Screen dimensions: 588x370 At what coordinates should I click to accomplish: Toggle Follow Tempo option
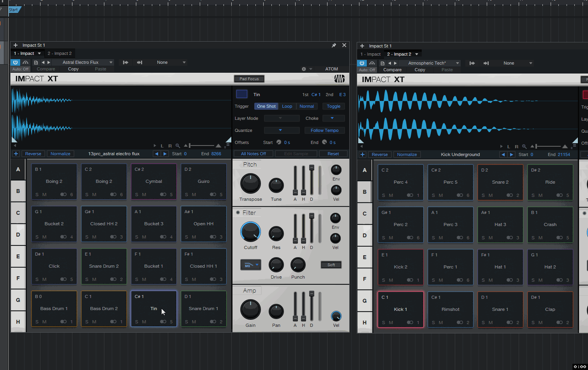[x=324, y=130]
